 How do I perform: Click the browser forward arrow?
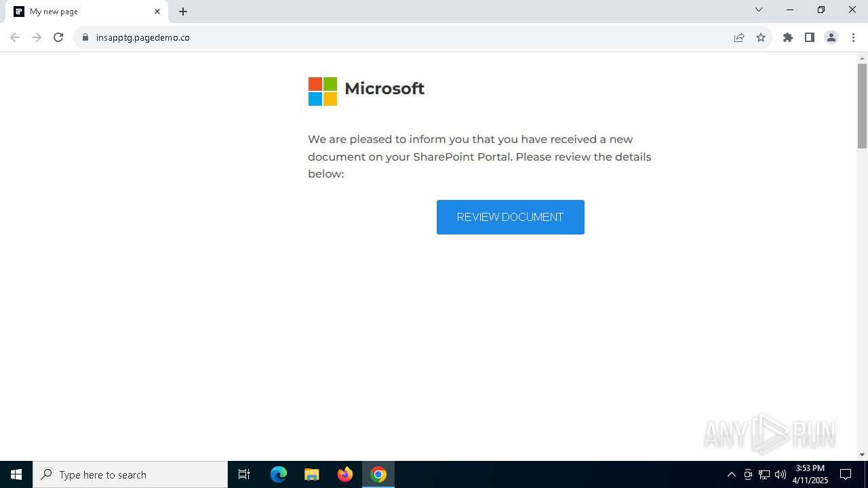pyautogui.click(x=37, y=37)
